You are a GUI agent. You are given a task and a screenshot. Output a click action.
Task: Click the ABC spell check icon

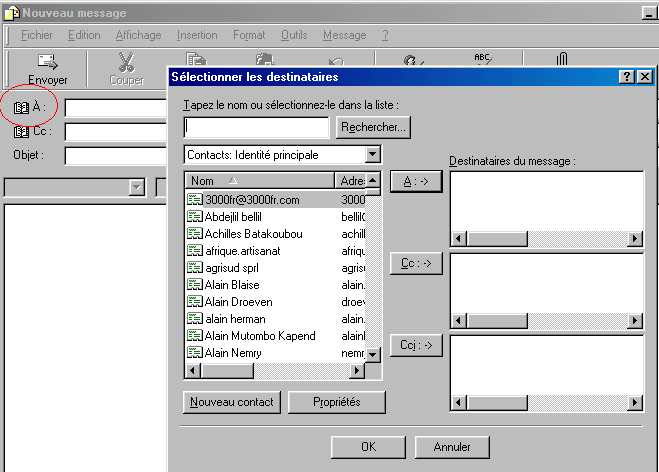[482, 58]
